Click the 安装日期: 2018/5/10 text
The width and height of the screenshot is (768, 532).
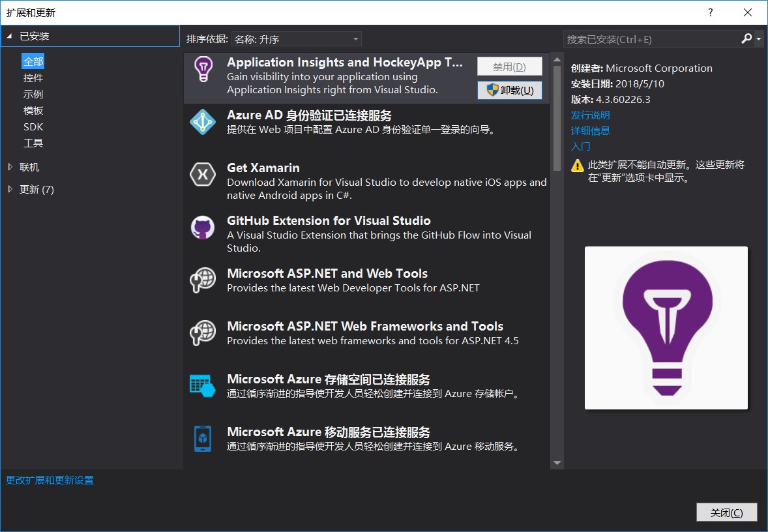617,83
